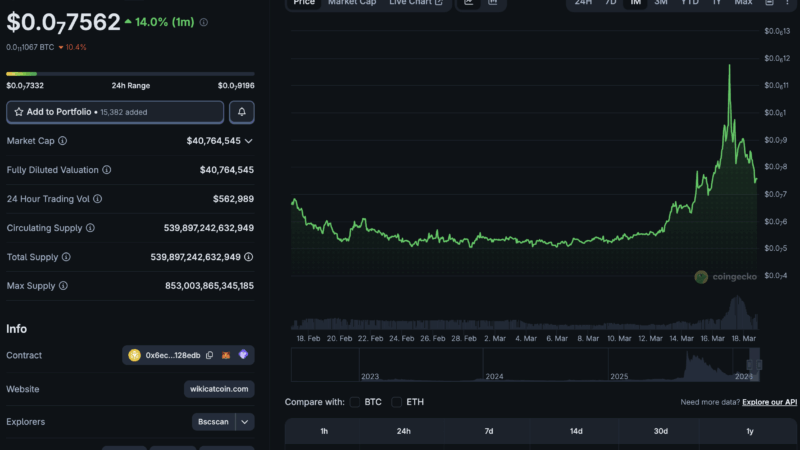Show info for 14.0% (1m) price change
Image resolution: width=800 pixels, height=450 pixels.
point(204,22)
